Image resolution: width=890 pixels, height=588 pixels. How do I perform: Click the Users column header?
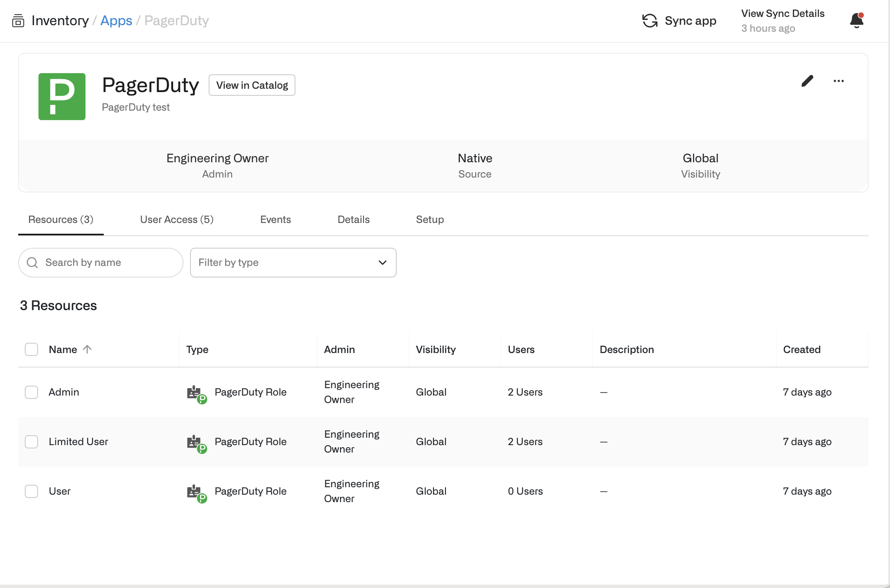[x=521, y=349]
